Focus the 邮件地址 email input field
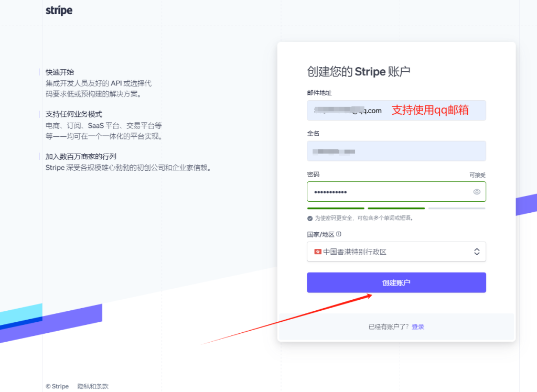 [x=367, y=111]
